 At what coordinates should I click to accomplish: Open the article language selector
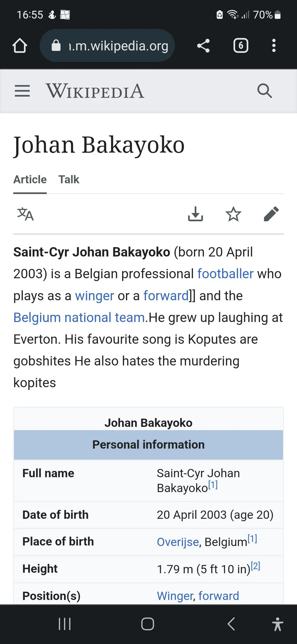[25, 214]
